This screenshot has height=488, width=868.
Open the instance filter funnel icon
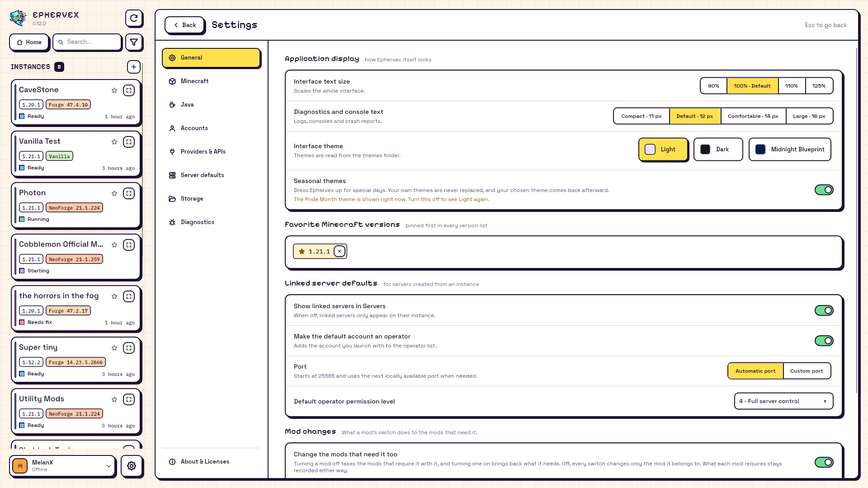pos(134,42)
